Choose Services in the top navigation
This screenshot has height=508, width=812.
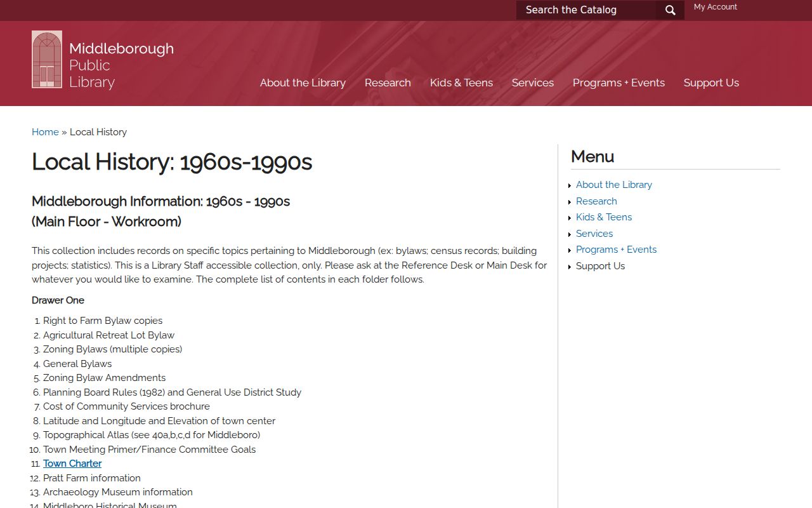[x=533, y=83]
